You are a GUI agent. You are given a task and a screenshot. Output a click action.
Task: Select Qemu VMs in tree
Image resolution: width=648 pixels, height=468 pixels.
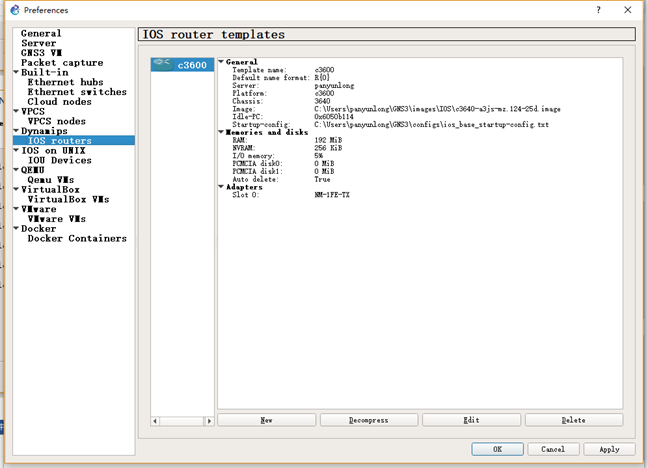click(50, 180)
